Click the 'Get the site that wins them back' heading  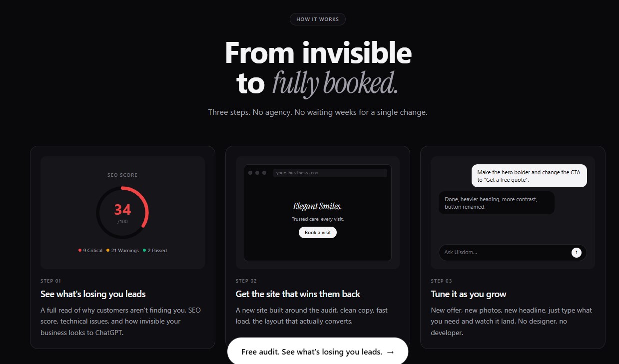coord(298,294)
